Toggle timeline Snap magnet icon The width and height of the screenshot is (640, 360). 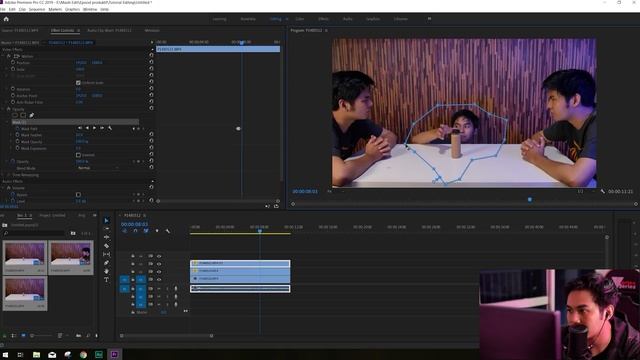coord(136,231)
